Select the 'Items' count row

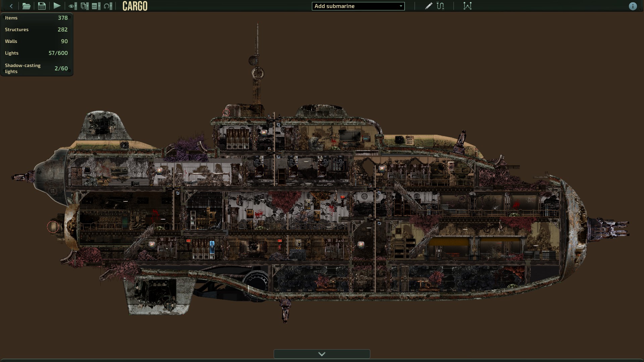tap(36, 18)
